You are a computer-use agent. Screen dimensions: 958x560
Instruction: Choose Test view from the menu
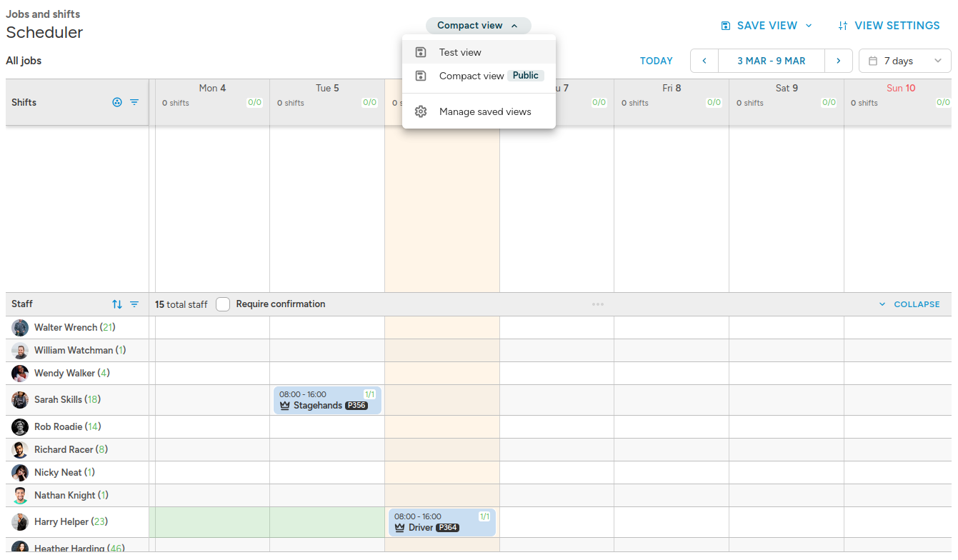460,52
